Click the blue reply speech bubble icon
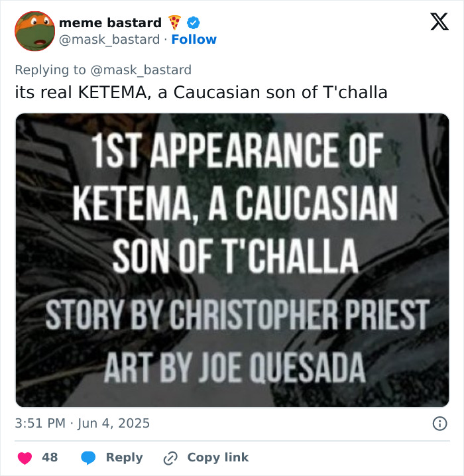The height and width of the screenshot is (476, 464). pyautogui.click(x=89, y=457)
